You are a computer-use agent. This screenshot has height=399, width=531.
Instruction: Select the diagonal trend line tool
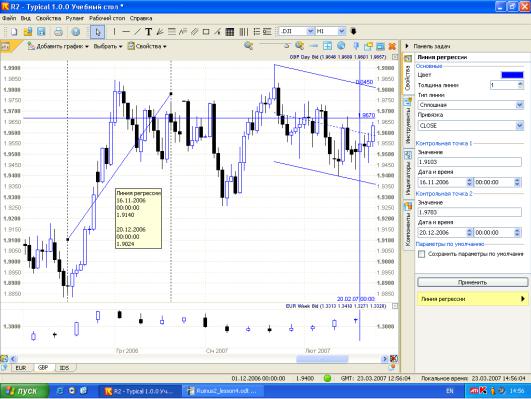[137, 32]
